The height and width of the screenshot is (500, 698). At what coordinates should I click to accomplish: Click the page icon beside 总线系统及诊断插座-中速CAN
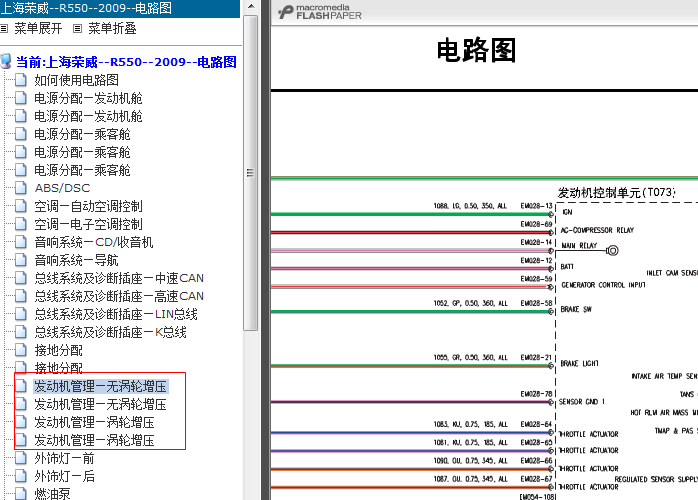(20, 278)
